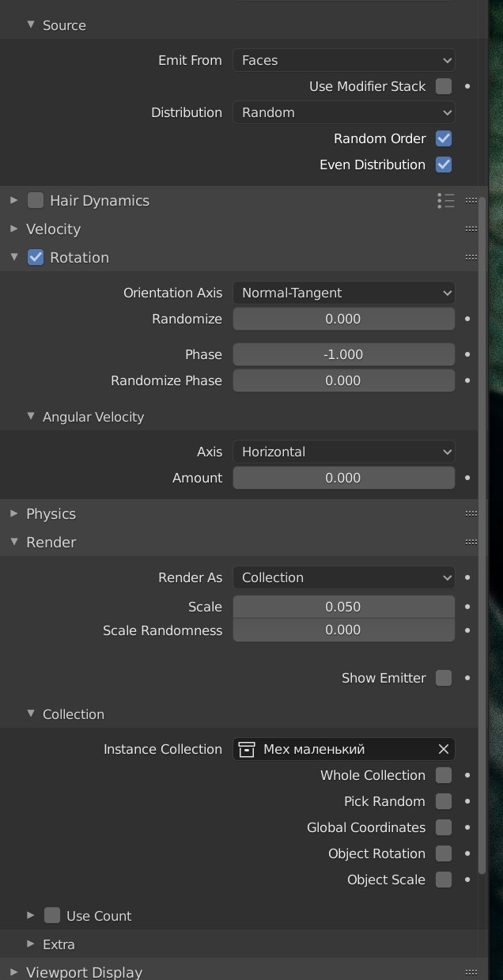
Task: Click the Scale Randomness slider field
Action: (x=343, y=630)
